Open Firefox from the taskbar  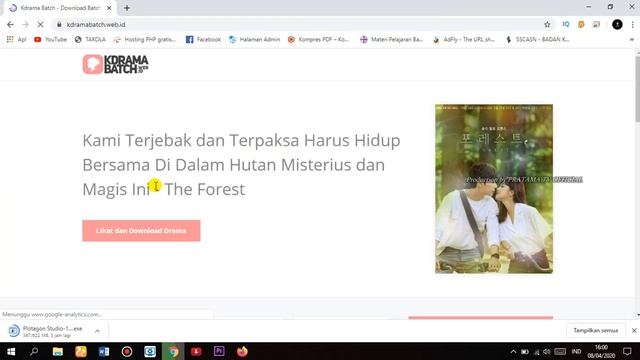(242, 351)
